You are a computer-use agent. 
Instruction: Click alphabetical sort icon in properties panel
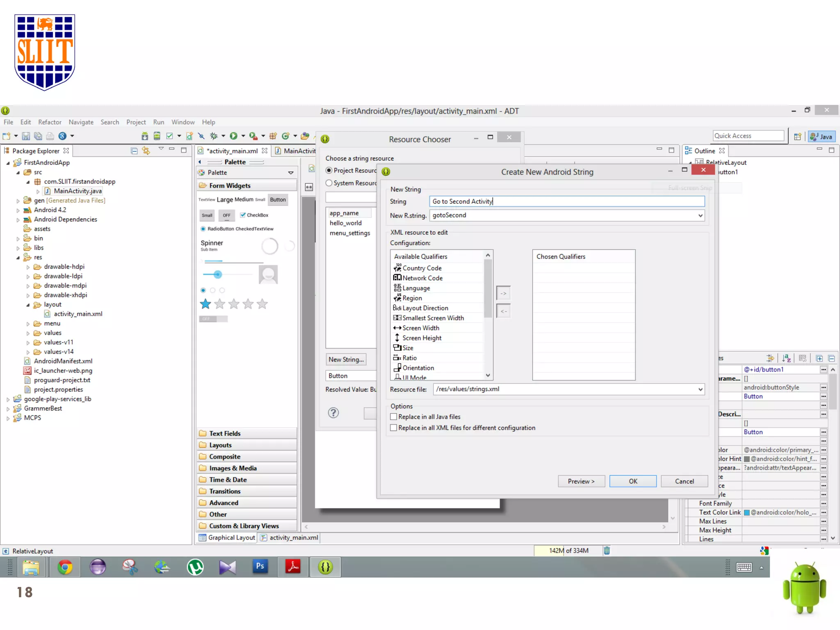(786, 358)
